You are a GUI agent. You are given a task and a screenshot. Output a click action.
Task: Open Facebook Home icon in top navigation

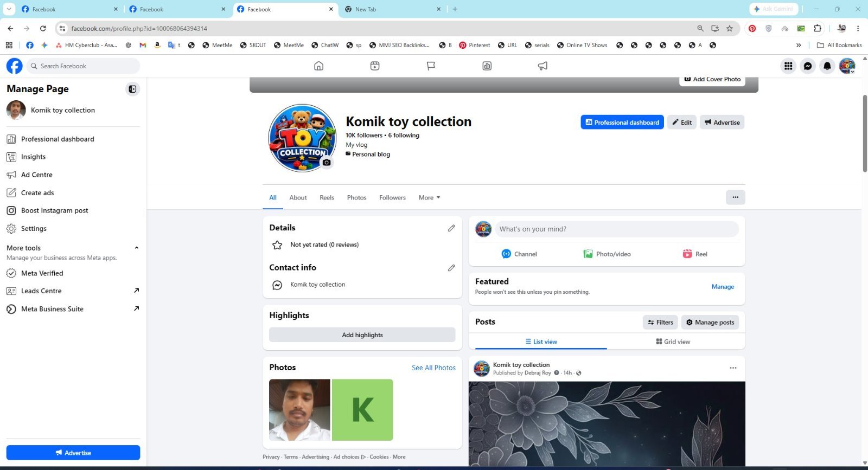tap(318, 66)
